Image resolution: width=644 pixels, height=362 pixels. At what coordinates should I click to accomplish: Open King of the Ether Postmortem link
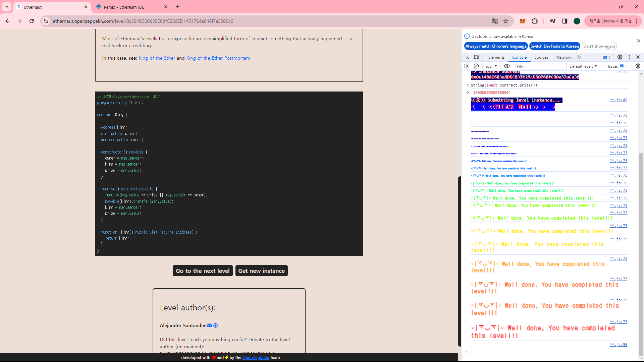pos(218,58)
